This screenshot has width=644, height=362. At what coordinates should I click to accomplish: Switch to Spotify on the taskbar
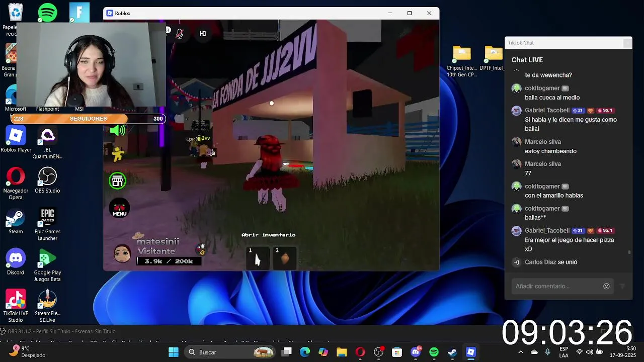click(x=434, y=352)
